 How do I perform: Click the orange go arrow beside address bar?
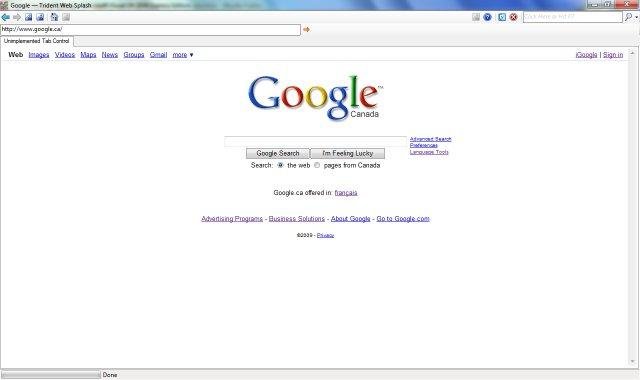tap(306, 29)
